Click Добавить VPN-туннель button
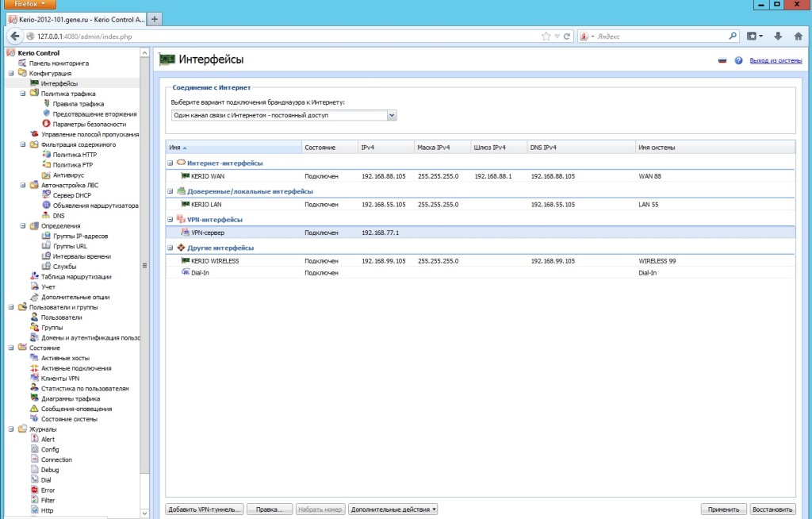This screenshot has height=519, width=812. pos(204,509)
